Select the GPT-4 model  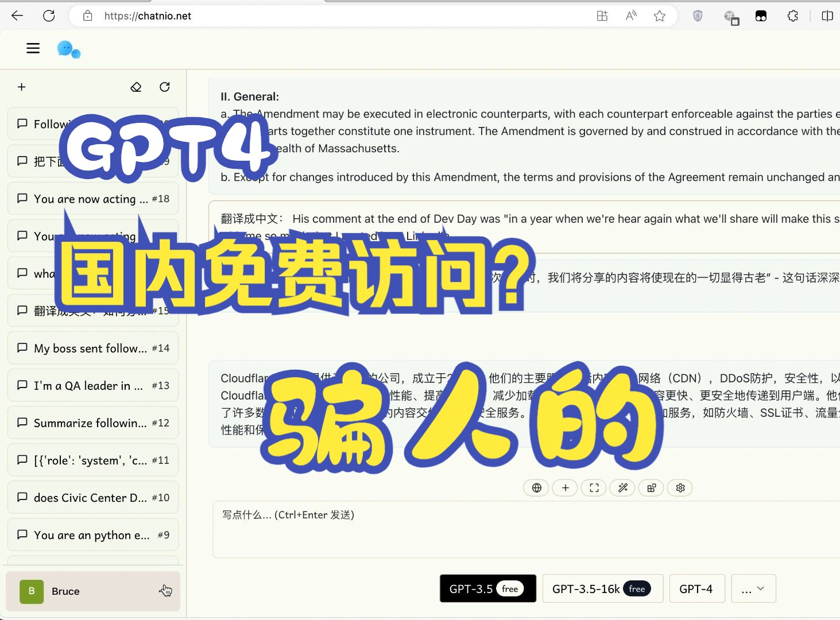click(697, 588)
